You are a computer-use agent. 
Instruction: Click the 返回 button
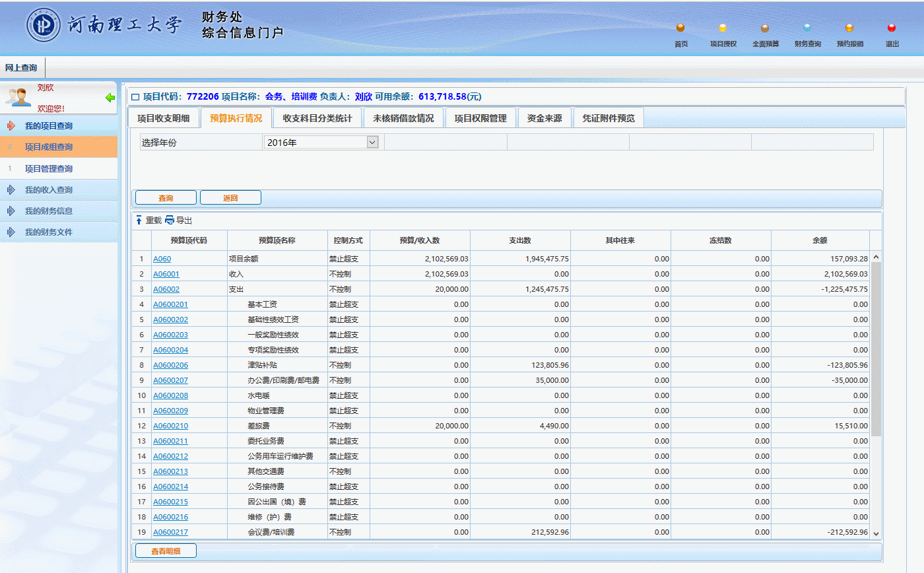[230, 197]
